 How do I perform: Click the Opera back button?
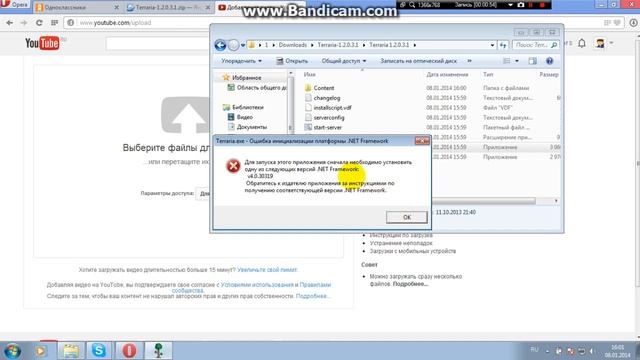(x=9, y=23)
